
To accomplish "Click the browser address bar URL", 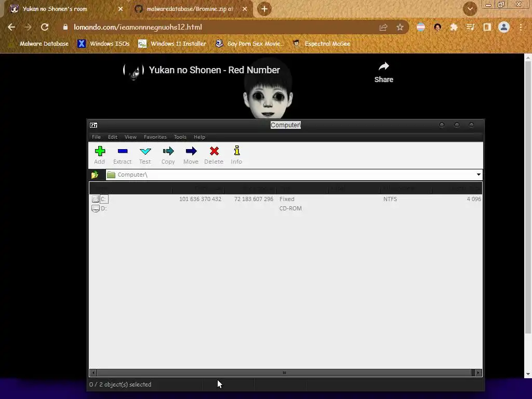I will pos(138,27).
